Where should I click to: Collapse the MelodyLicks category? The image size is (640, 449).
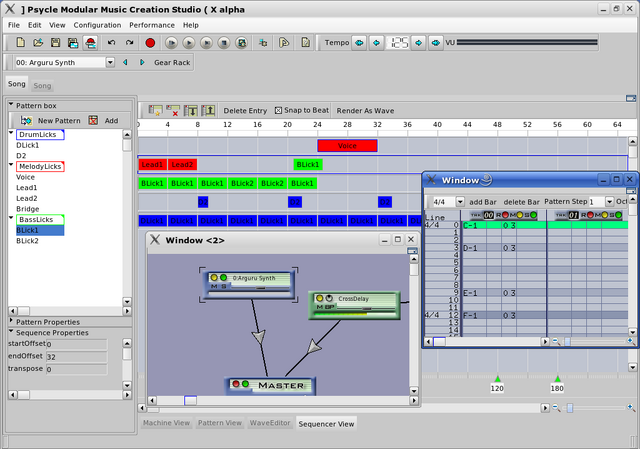pyautogui.click(x=11, y=165)
